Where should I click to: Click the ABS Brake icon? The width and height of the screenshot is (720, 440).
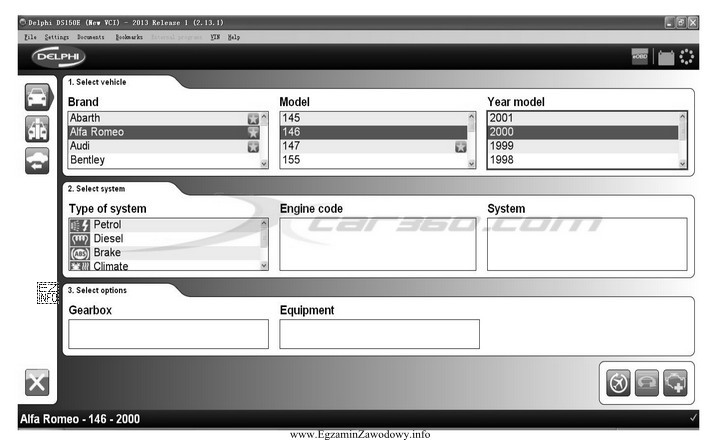(x=79, y=253)
